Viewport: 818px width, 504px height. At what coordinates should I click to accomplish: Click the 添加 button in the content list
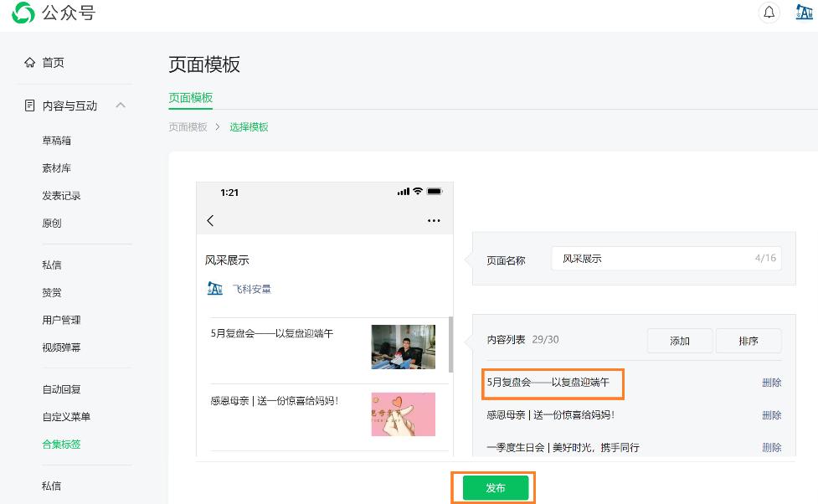[x=679, y=341]
